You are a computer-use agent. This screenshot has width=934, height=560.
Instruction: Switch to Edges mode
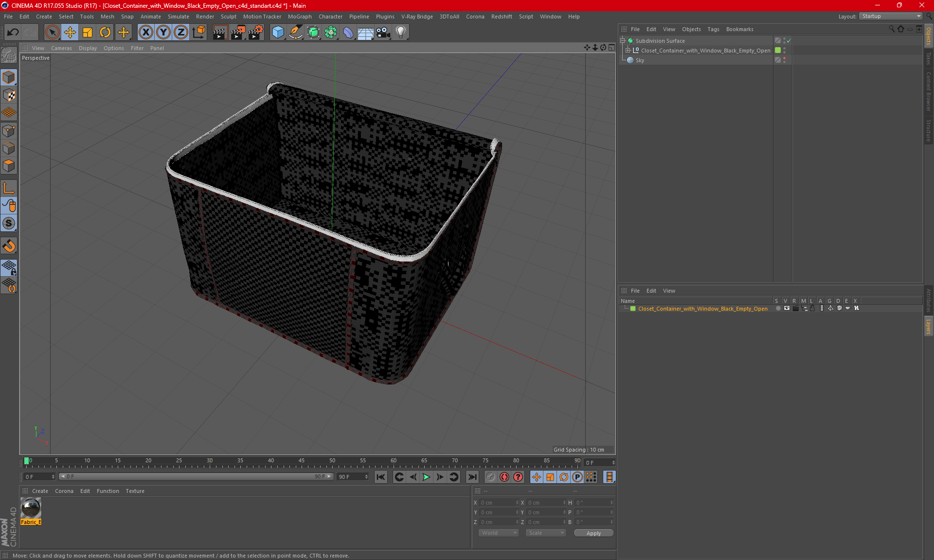coord(9,148)
